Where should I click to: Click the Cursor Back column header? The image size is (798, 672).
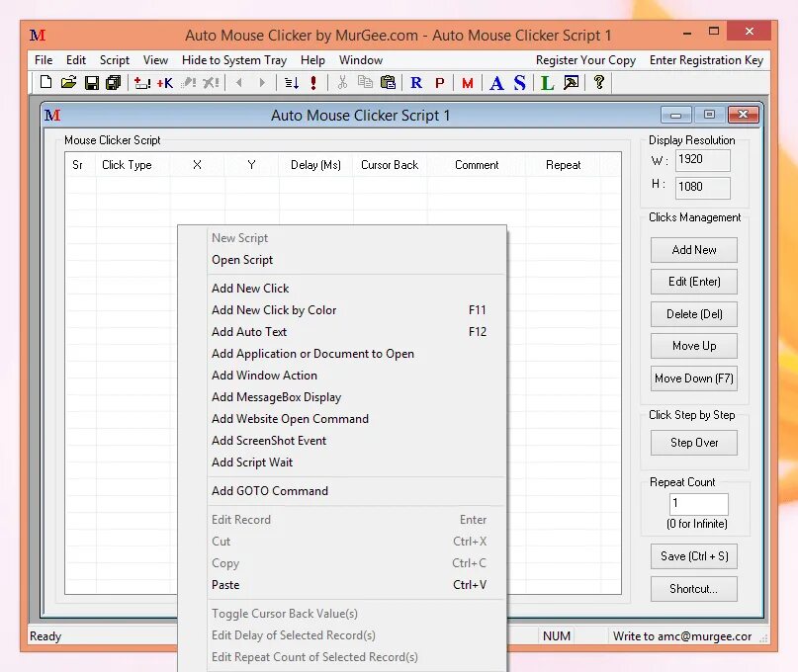pos(390,165)
